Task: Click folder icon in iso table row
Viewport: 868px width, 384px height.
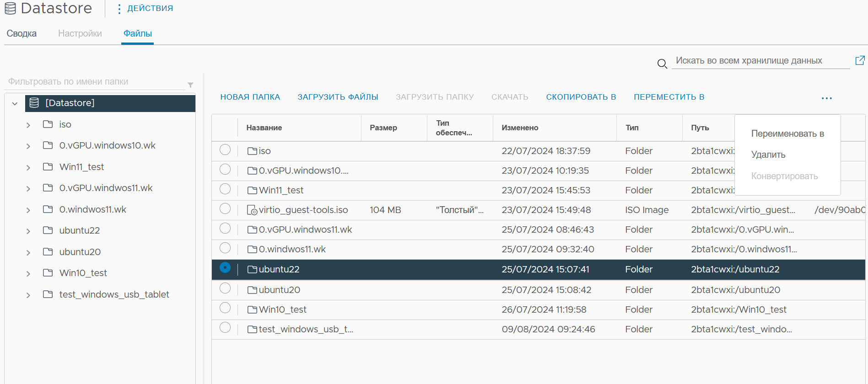Action: click(252, 151)
